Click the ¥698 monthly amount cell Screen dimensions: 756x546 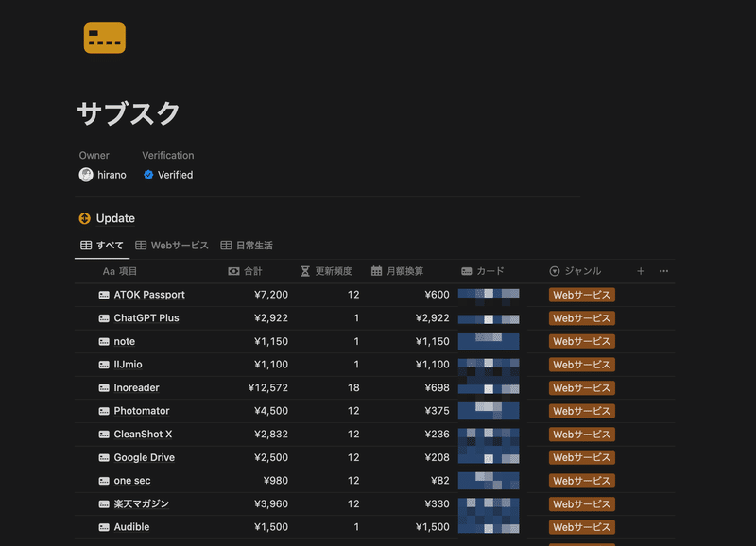click(437, 387)
